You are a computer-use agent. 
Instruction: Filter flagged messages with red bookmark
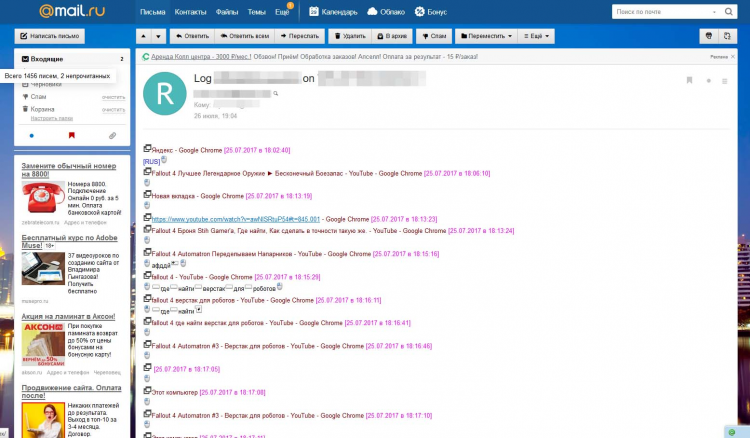(x=72, y=135)
